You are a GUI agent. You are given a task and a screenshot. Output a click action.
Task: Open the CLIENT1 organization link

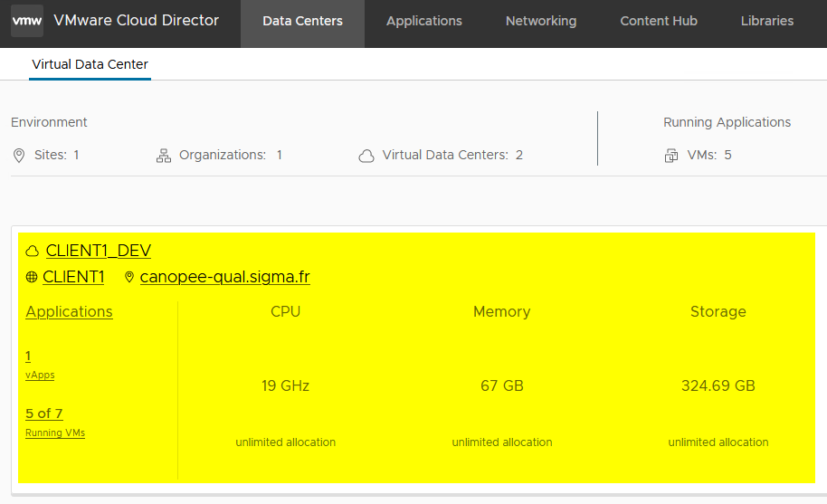click(73, 277)
